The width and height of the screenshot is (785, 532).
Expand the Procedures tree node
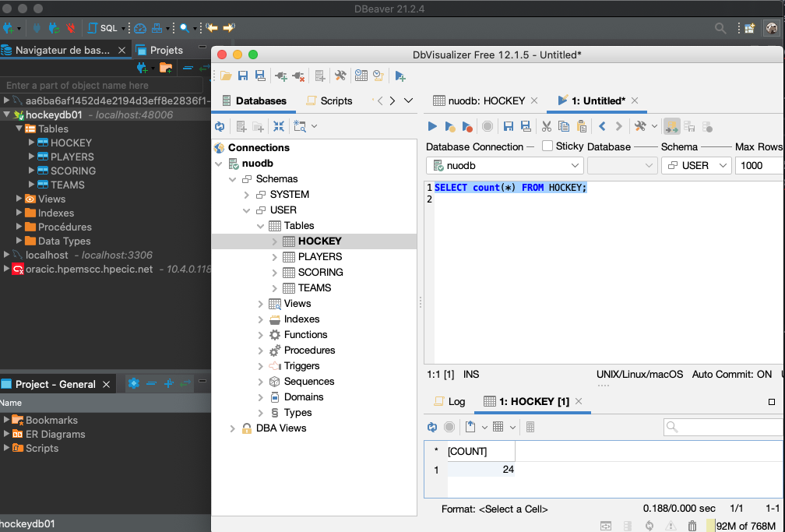pos(261,351)
